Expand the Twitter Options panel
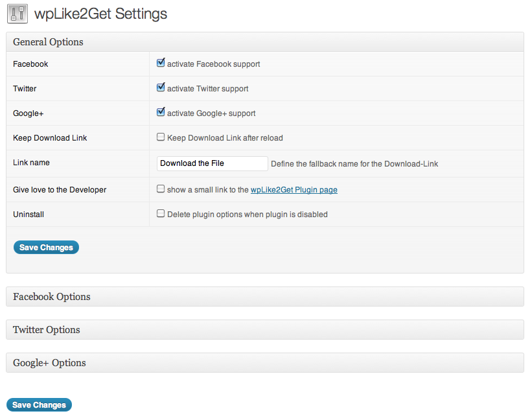532x420 pixels. pyautogui.click(x=265, y=330)
